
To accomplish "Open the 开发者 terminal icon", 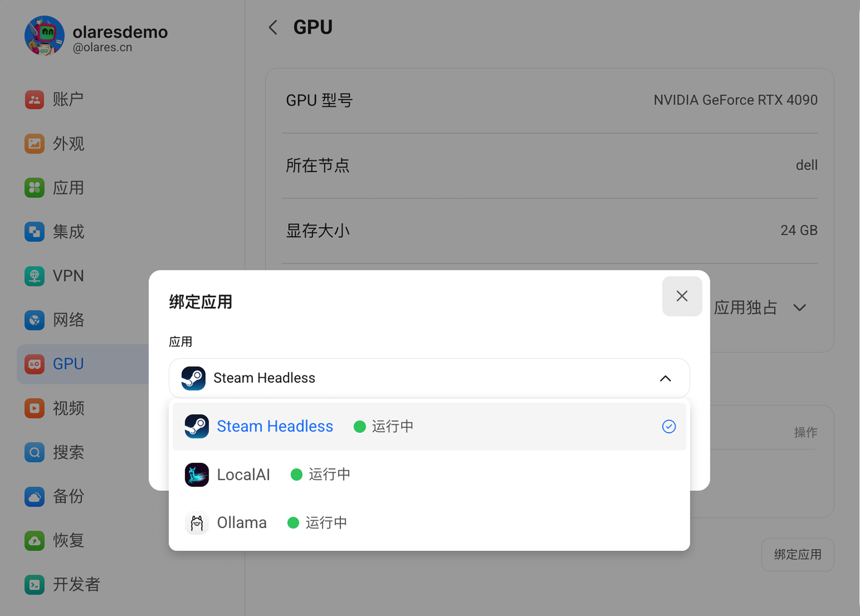I will coord(35,585).
